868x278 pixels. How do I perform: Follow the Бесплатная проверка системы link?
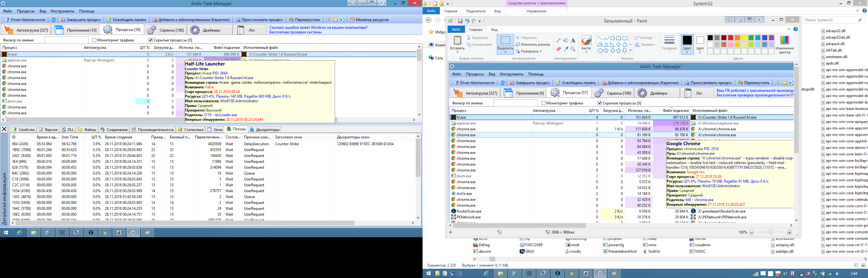[x=295, y=32]
